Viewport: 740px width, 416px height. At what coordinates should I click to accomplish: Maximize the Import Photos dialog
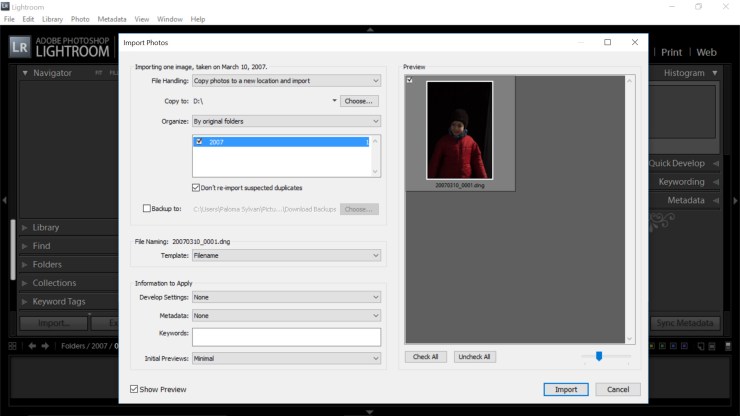pos(607,42)
